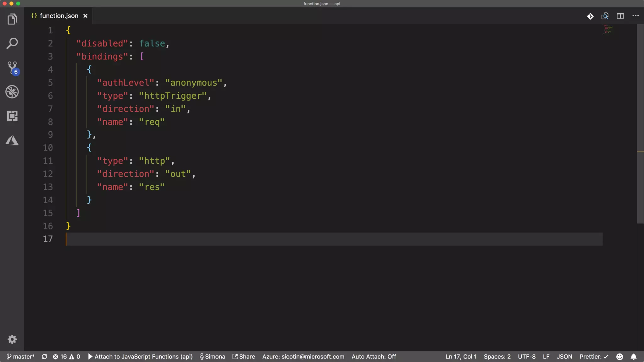Click the Split Editor Right icon
The width and height of the screenshot is (644, 362).
620,16
